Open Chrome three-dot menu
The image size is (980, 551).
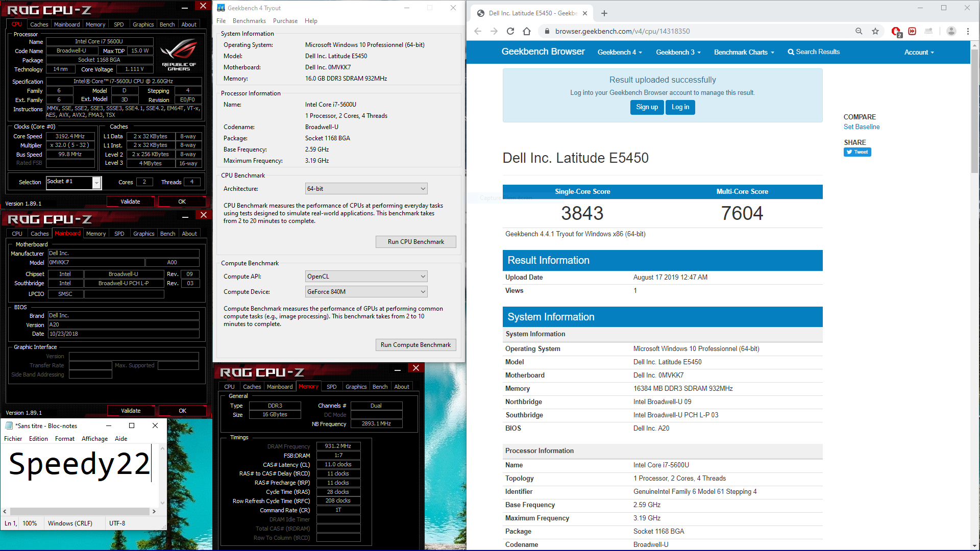[968, 31]
